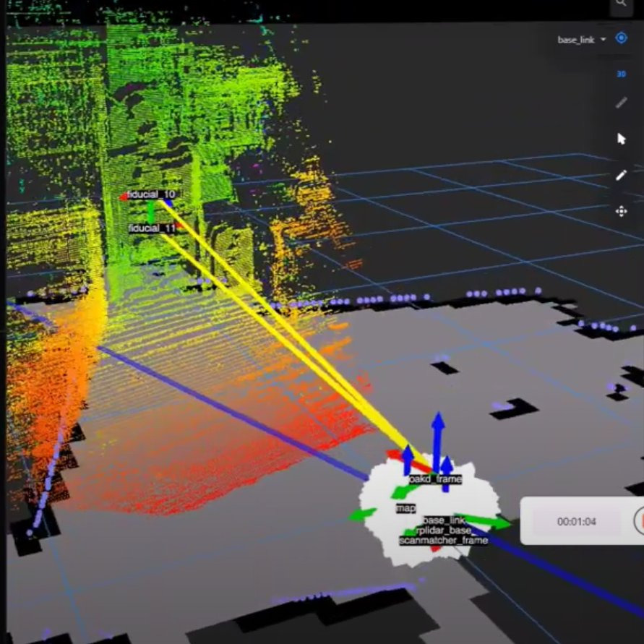Select the pointer selection tool
This screenshot has height=644, width=644.
pyautogui.click(x=622, y=139)
